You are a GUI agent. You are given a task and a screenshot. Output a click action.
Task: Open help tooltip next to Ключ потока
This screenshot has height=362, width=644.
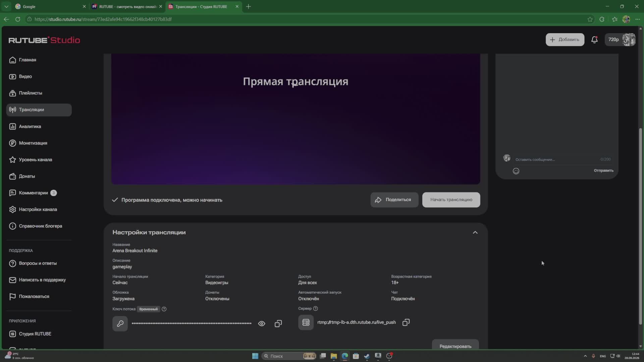(x=164, y=309)
